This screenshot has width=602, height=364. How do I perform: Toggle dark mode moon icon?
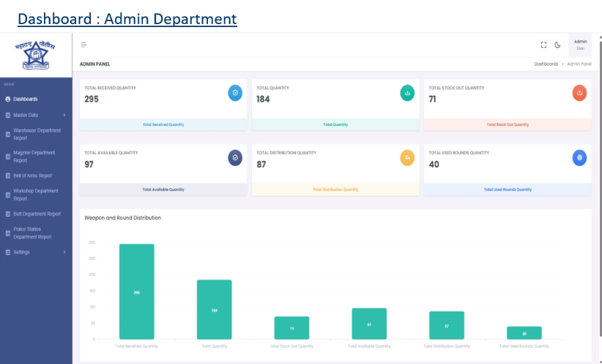pos(557,45)
